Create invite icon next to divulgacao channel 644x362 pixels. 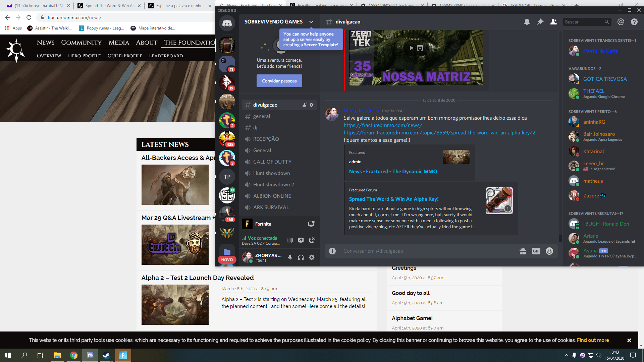(305, 105)
